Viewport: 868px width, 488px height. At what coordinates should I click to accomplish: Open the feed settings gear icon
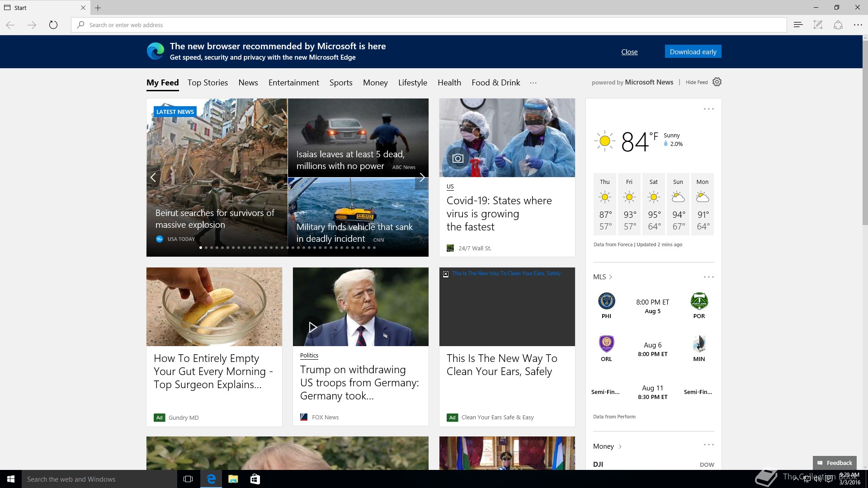(x=717, y=82)
